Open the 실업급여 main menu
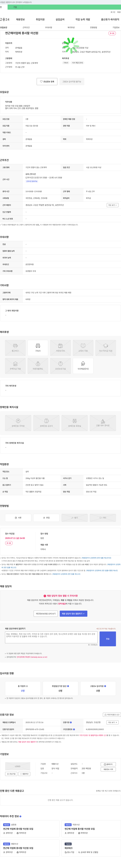 tap(60, 20)
